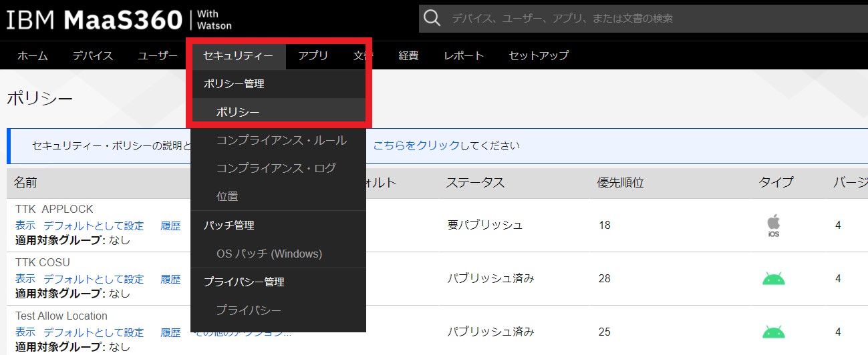This screenshot has width=868, height=355.
Task: Click the こちらをクリック link
Action: click(416, 145)
